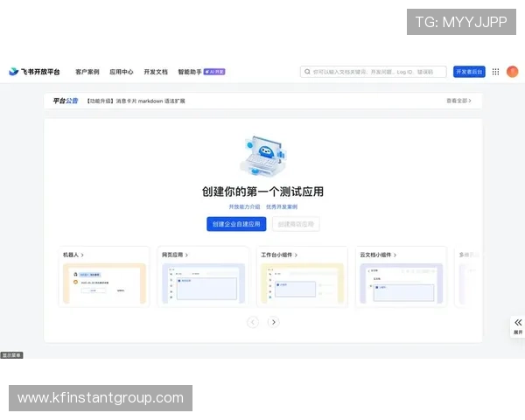Viewport: 525px width, 420px height.
Task: Open the 智能助手 menu item
Action: click(x=190, y=72)
